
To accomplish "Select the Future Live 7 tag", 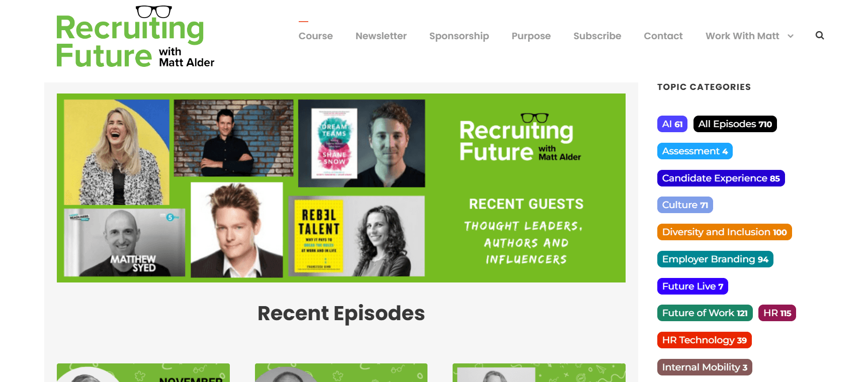I will coord(692,286).
